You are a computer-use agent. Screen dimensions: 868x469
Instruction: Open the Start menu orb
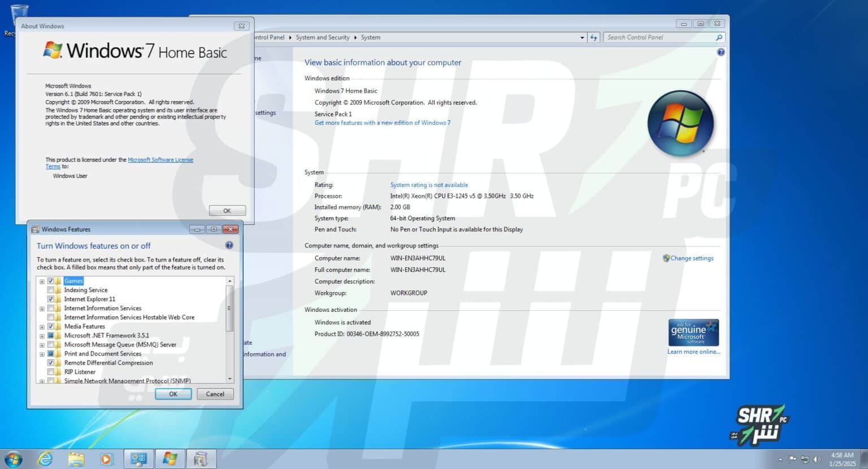pos(12,459)
